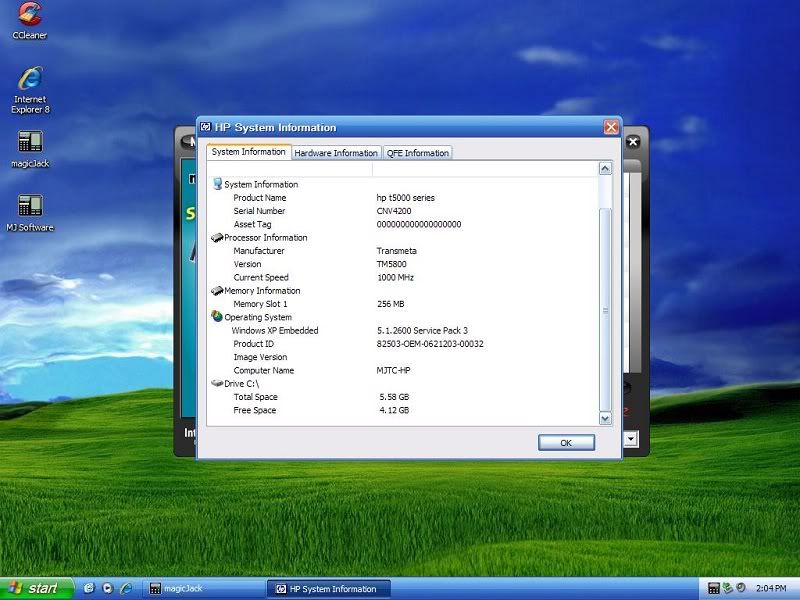Viewport: 800px width, 600px height.
Task: Click the scrollbar up arrow
Action: (x=605, y=169)
